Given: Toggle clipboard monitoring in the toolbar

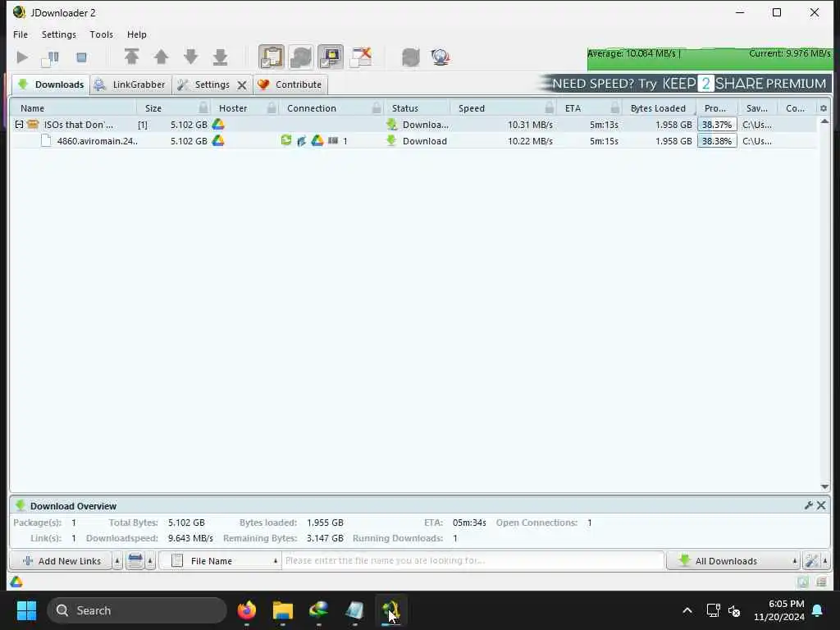Looking at the screenshot, I should point(272,57).
